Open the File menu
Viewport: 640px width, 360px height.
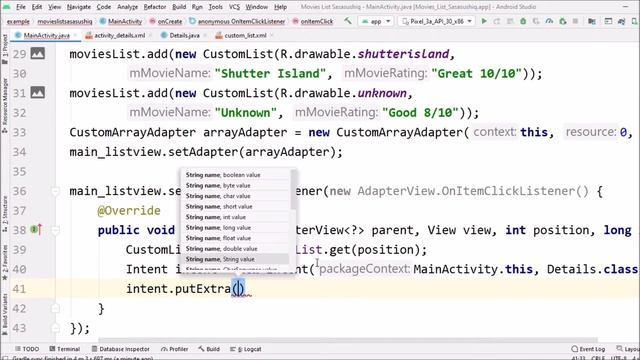pyautogui.click(x=20, y=7)
